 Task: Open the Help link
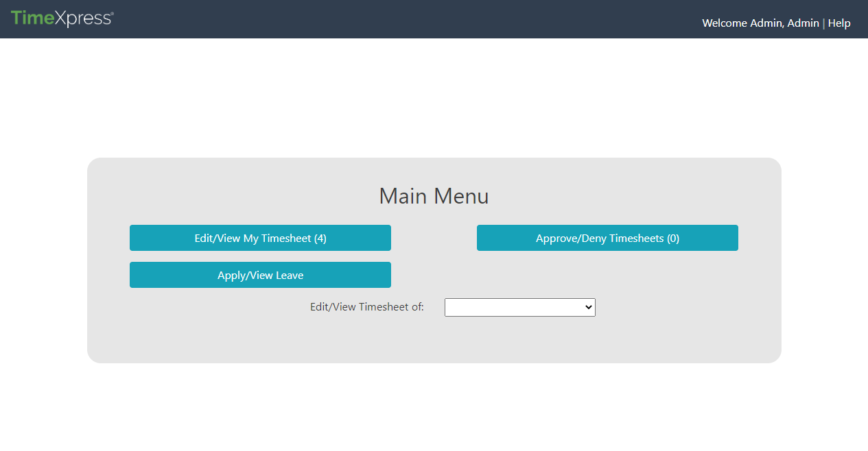pyautogui.click(x=839, y=23)
